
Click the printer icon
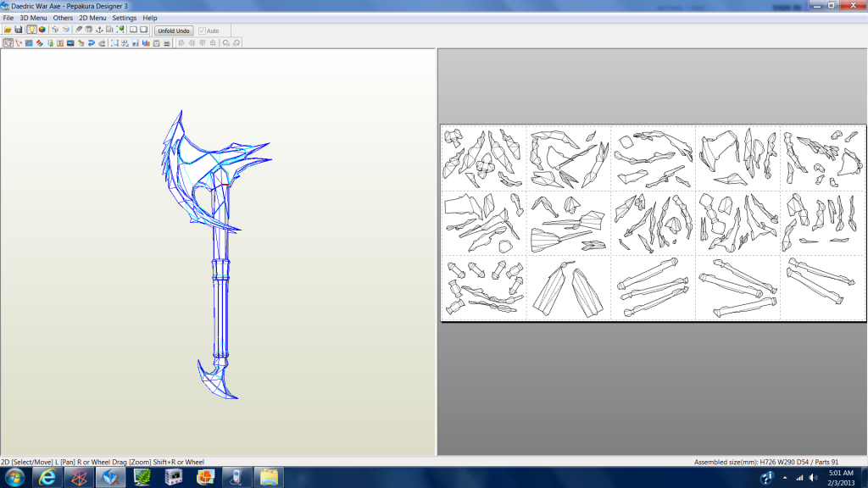click(x=167, y=43)
